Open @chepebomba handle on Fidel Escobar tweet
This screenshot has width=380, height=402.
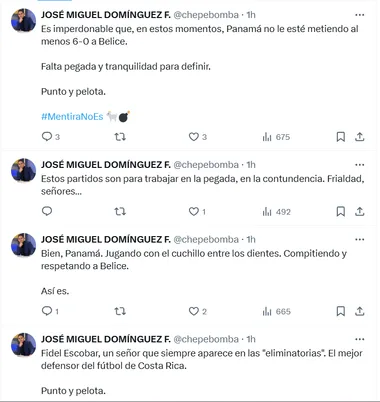(206, 339)
